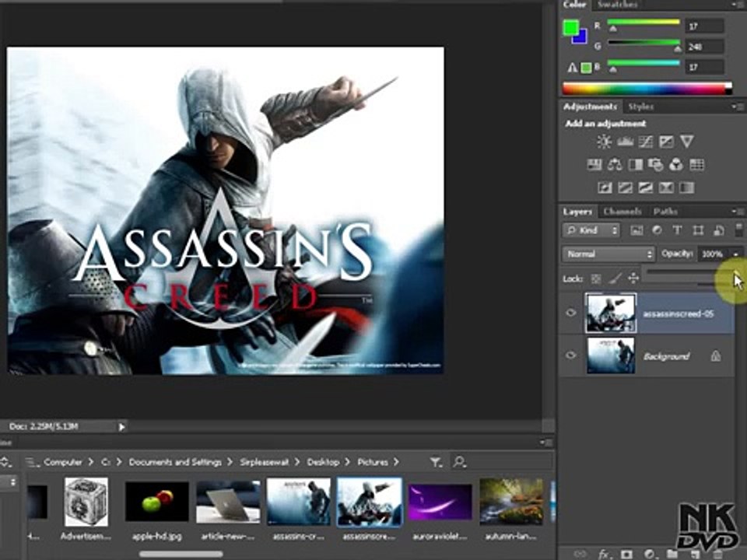Switch to the Styles tab

point(640,107)
